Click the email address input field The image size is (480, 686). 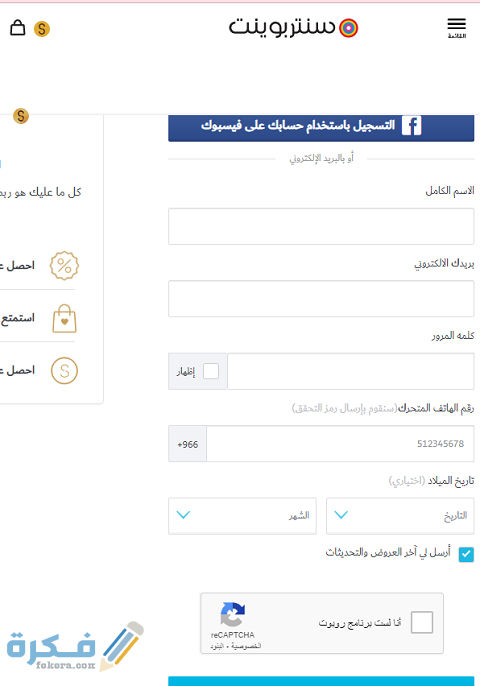pyautogui.click(x=321, y=299)
